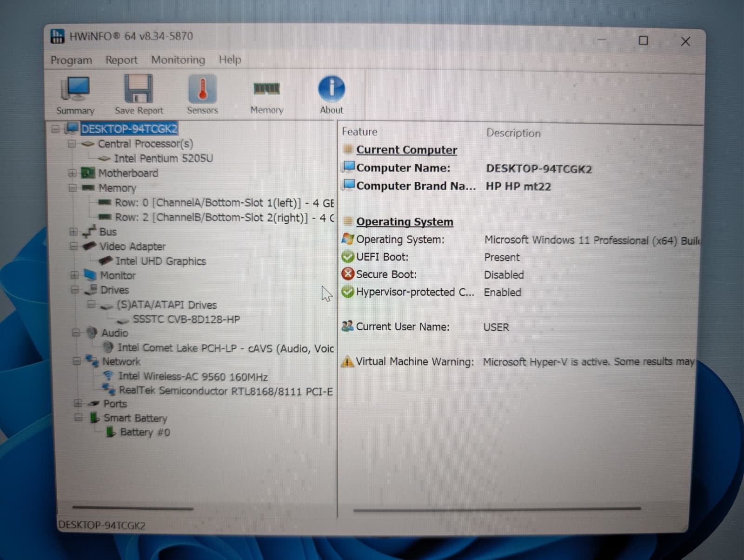Select Row: 0 ChannelA memory slot entry
This screenshot has height=560, width=744.
[x=225, y=203]
